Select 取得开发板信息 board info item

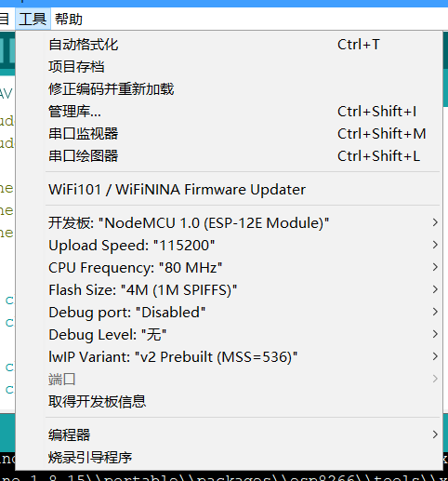click(x=229, y=402)
